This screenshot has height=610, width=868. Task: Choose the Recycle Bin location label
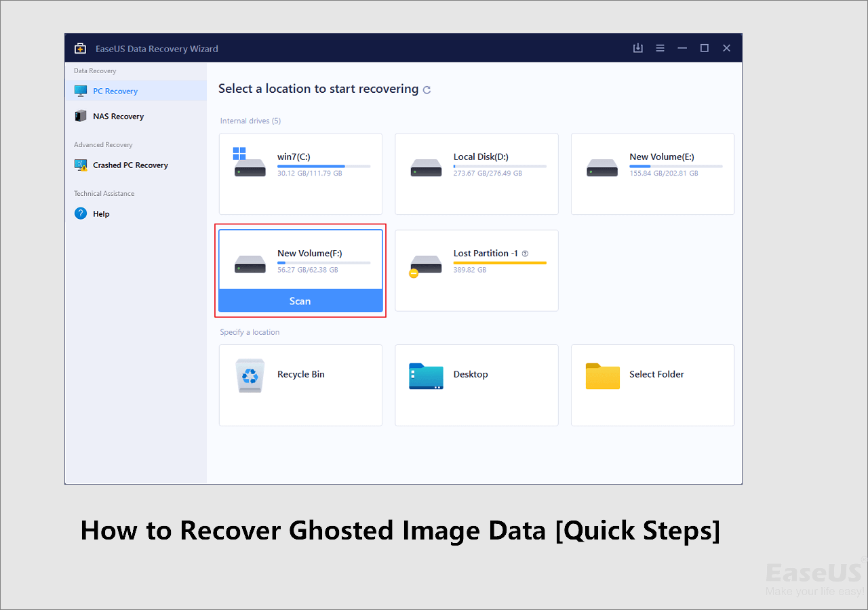pos(301,374)
